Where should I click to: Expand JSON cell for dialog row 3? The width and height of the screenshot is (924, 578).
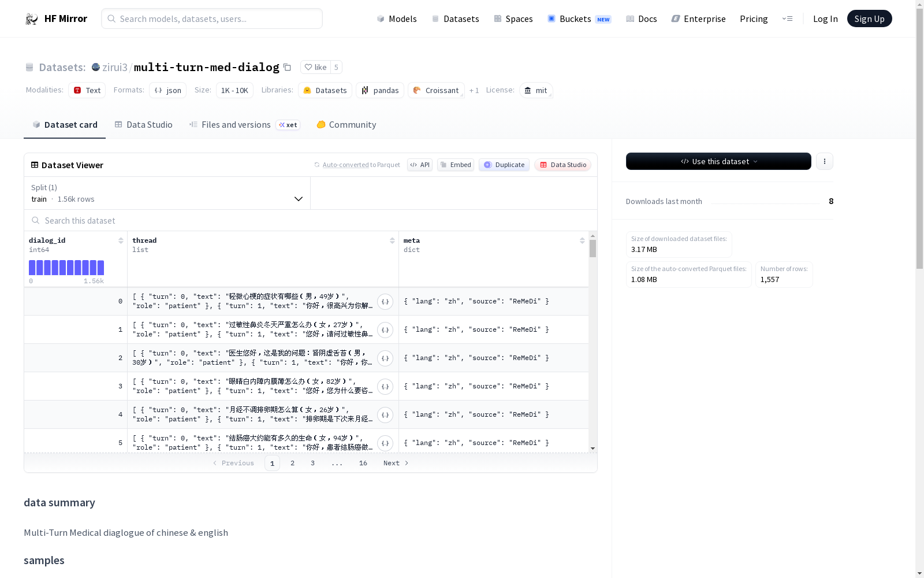coord(385,387)
